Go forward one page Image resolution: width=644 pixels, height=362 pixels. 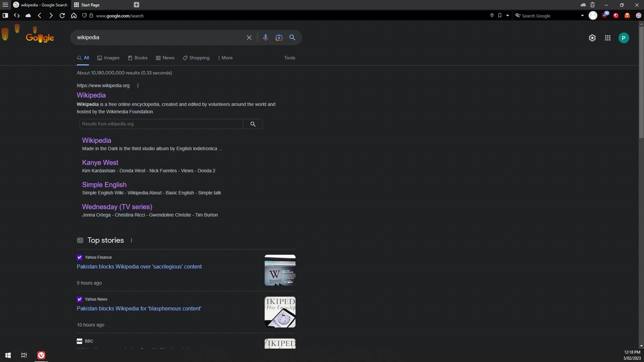point(51,16)
